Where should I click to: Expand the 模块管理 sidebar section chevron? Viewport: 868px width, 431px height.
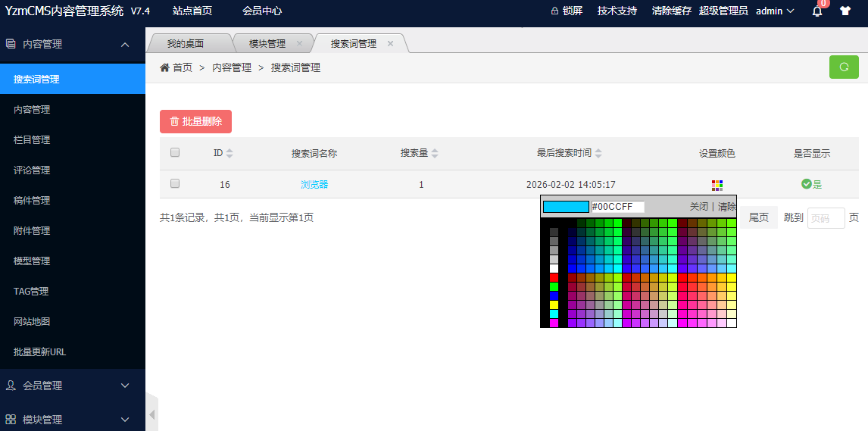tap(125, 420)
